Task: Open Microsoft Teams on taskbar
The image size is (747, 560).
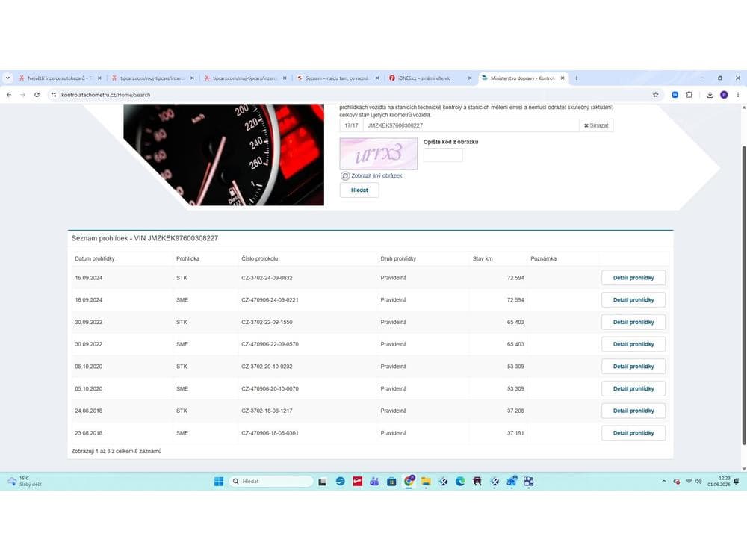Action: 374,482
